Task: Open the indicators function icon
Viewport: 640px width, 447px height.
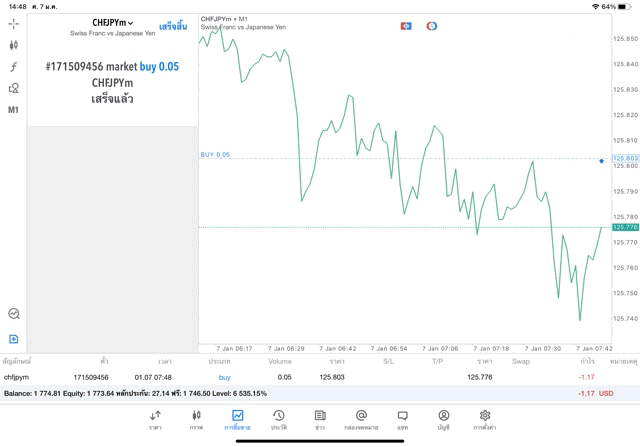Action: click(13, 67)
